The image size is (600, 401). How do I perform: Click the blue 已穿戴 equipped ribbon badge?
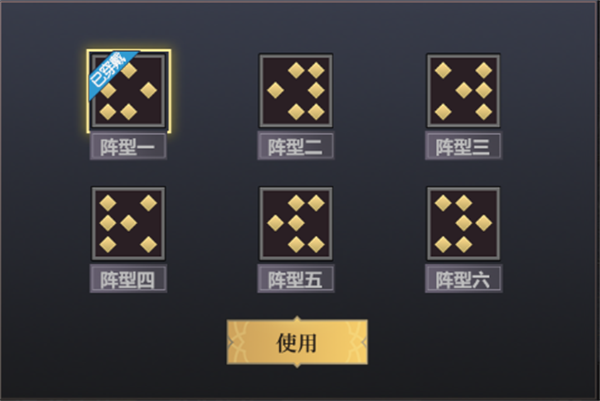(109, 73)
